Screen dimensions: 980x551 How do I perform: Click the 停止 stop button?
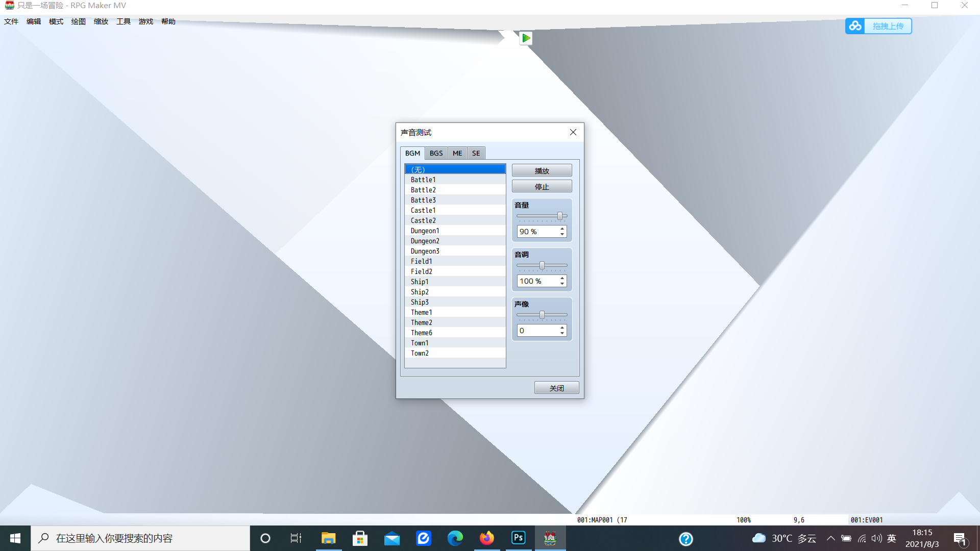[542, 187]
